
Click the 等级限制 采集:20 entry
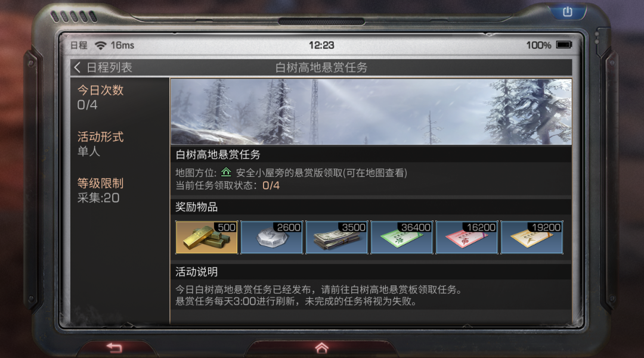point(101,190)
